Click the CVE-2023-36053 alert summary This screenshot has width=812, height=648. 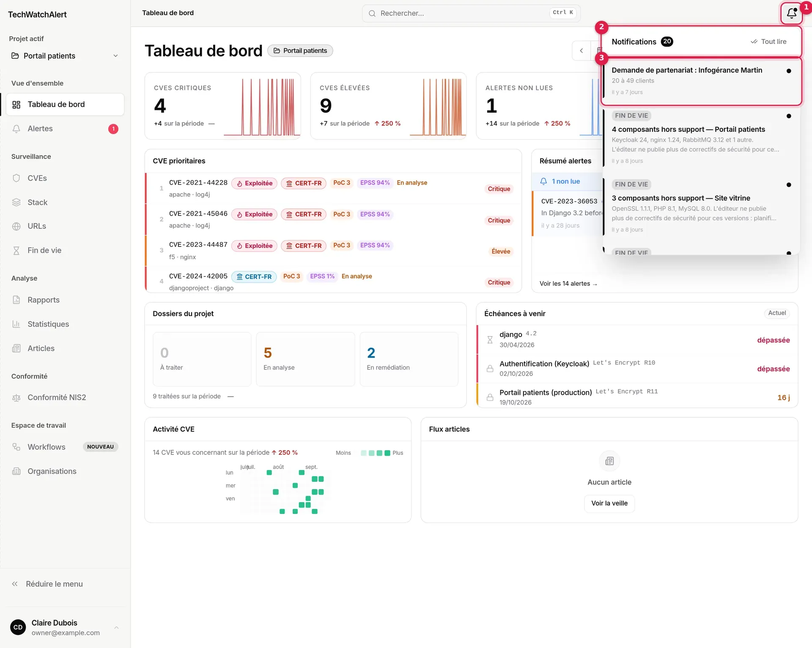point(568,213)
